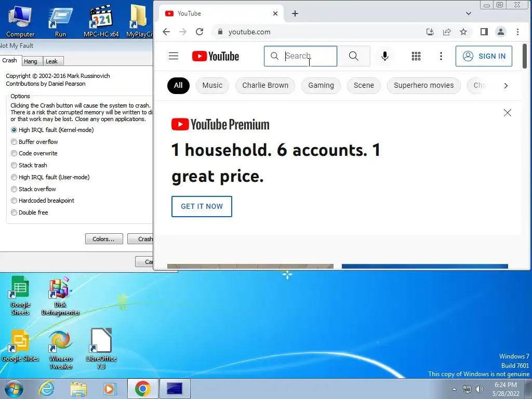Open the YouTube apps grid icon
This screenshot has height=399, width=532.
[416, 56]
